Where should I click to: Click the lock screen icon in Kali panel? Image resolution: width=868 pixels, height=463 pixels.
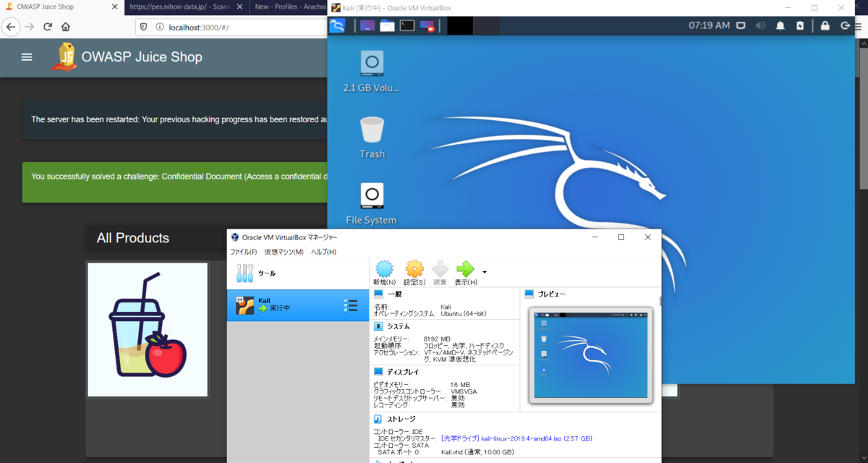[825, 25]
